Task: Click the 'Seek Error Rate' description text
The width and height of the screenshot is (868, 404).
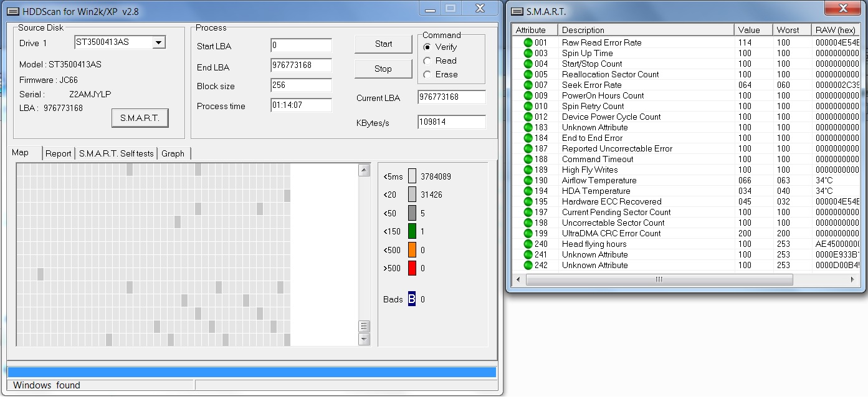Action: tap(592, 85)
